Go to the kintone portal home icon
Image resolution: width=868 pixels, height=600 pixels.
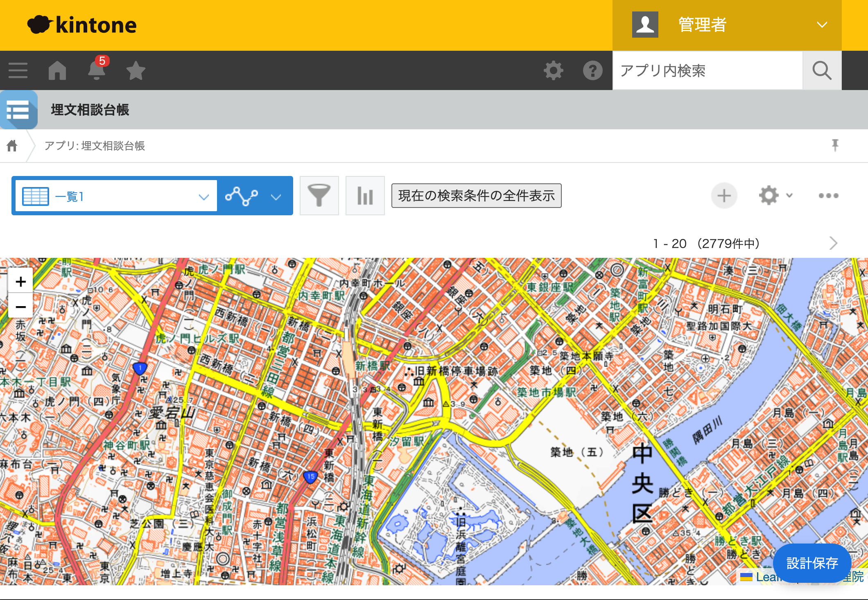[57, 70]
